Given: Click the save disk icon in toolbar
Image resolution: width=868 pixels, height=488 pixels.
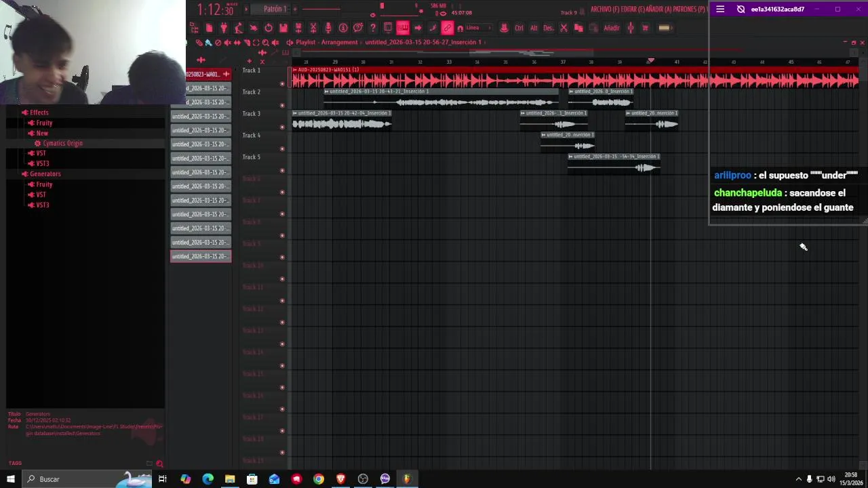Looking at the screenshot, I should pos(283,28).
